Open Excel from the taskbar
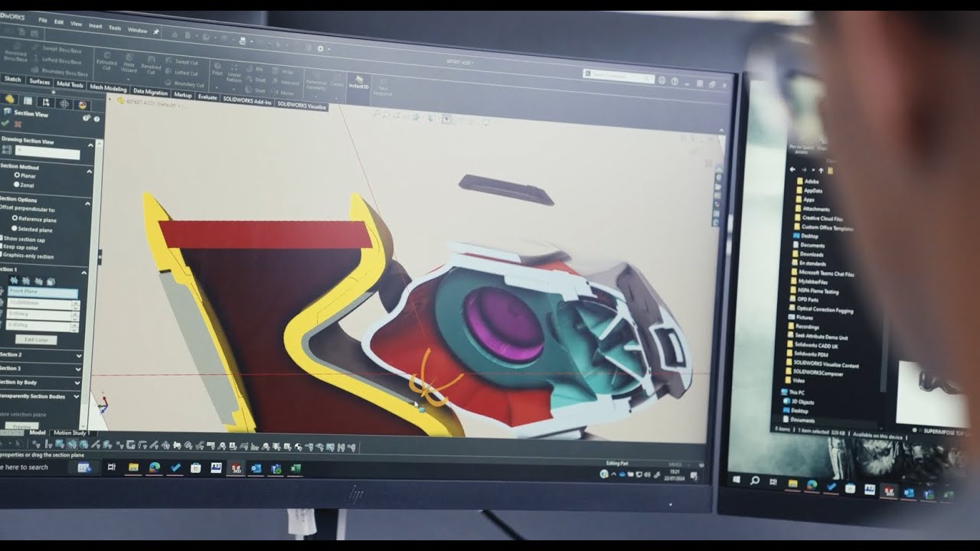The height and width of the screenshot is (551, 980). coord(296,468)
